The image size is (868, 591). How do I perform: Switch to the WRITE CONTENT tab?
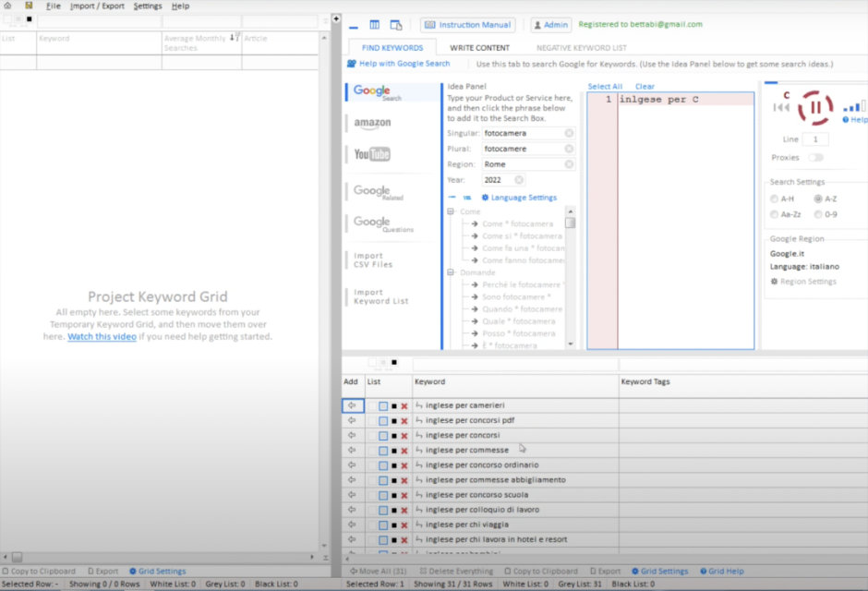coord(479,47)
